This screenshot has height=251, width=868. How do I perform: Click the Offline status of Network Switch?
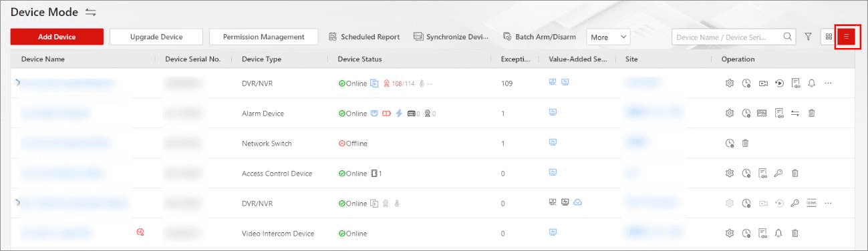coord(352,144)
